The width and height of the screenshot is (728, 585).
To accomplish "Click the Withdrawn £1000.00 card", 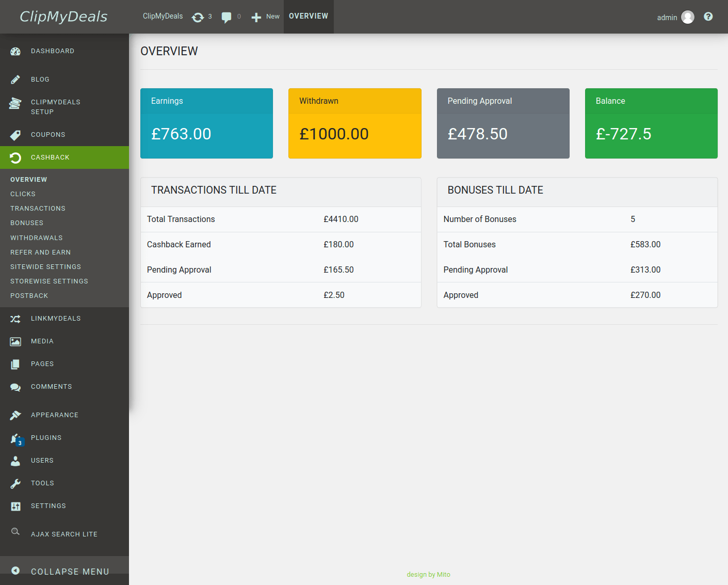I will point(355,123).
